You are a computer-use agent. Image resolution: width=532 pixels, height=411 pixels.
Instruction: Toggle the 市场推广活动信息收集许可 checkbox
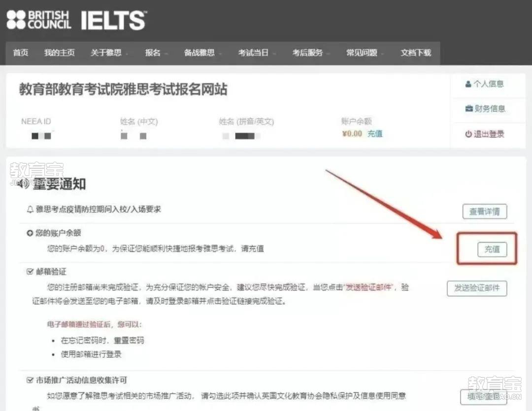click(x=30, y=380)
